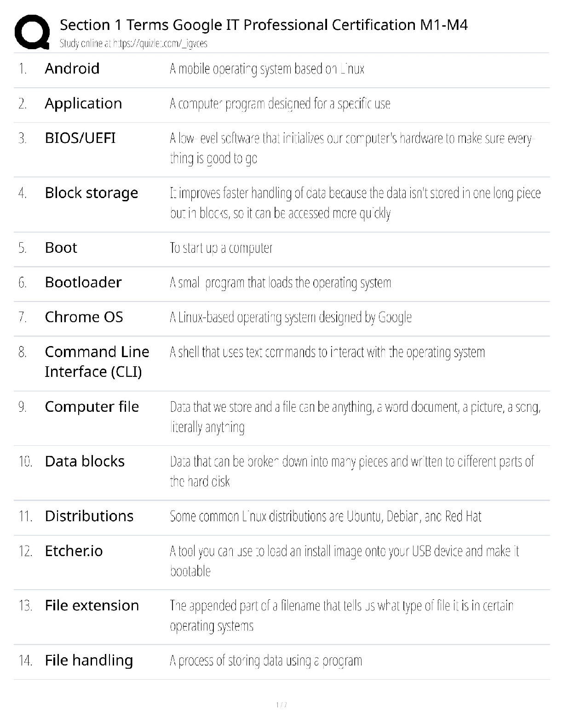Image resolution: width=563 pixels, height=728 pixels.
Task: Click the Quizlet logo icon
Action: pyautogui.click(x=32, y=32)
